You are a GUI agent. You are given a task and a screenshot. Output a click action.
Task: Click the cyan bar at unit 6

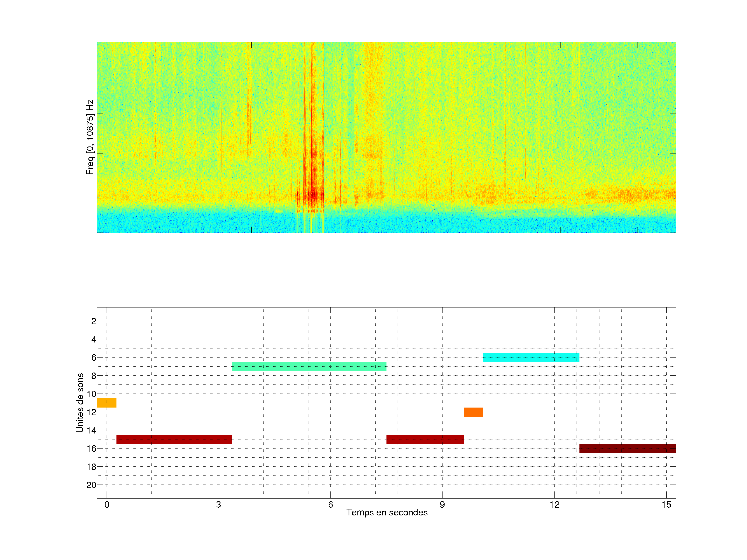531,357
